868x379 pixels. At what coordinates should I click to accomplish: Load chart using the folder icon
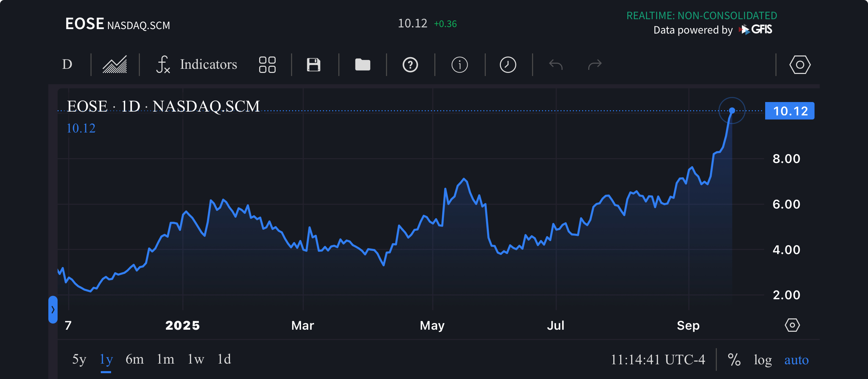point(362,64)
